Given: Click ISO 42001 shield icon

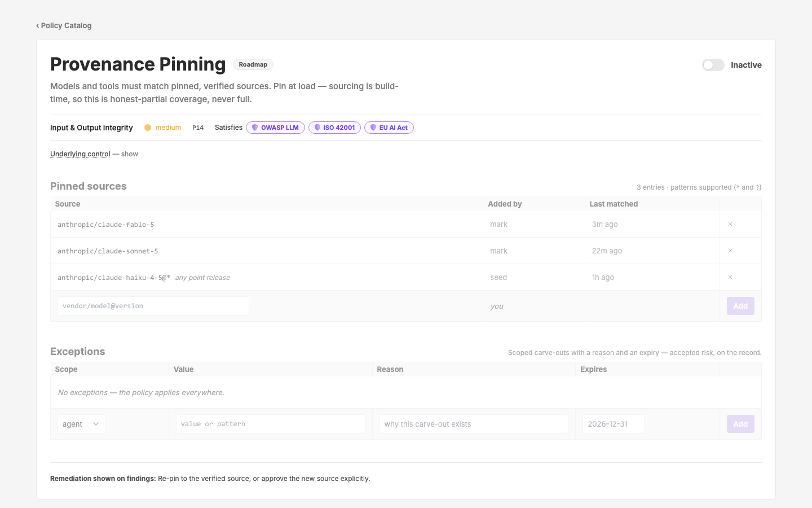Looking at the screenshot, I should coord(317,128).
